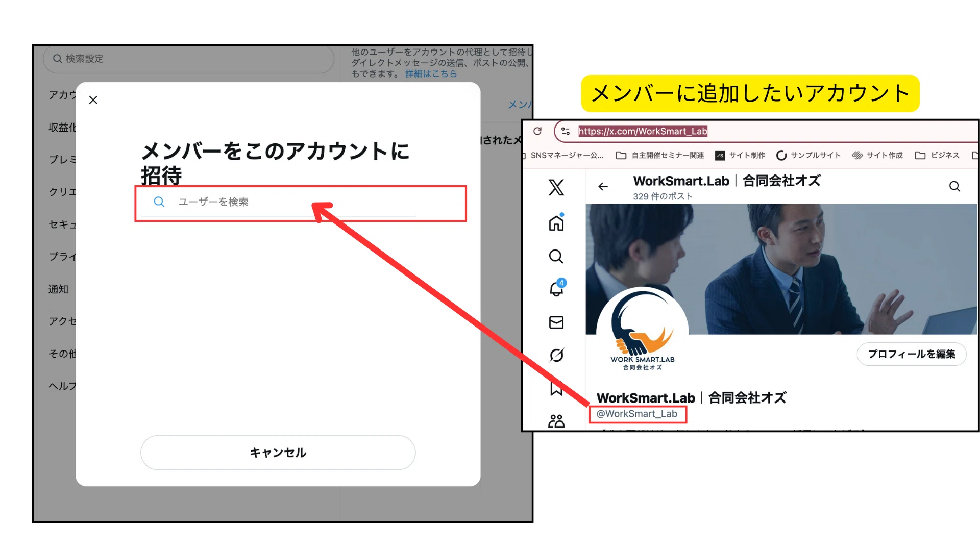Click the @WorkSmart_Lab handle text
The image size is (980, 551).
click(x=637, y=414)
